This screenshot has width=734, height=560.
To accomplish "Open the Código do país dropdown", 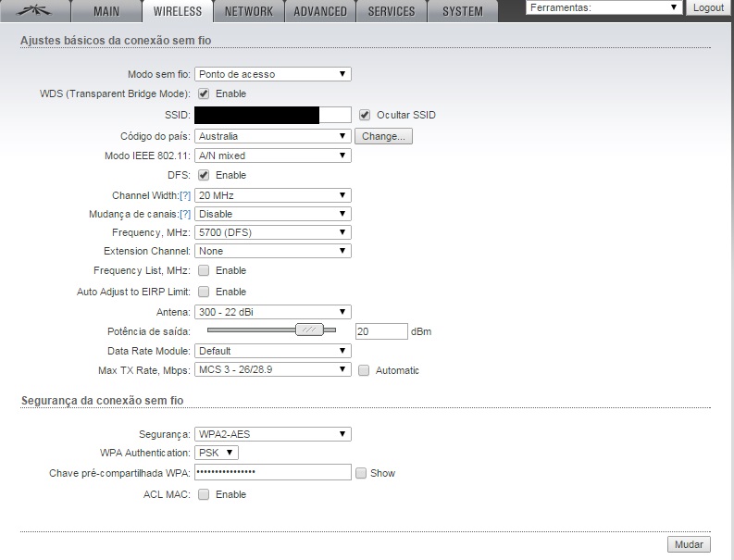I will [273, 136].
